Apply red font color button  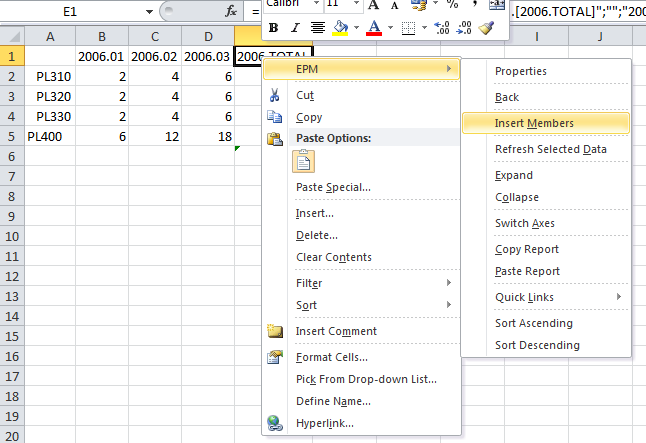pos(374,28)
